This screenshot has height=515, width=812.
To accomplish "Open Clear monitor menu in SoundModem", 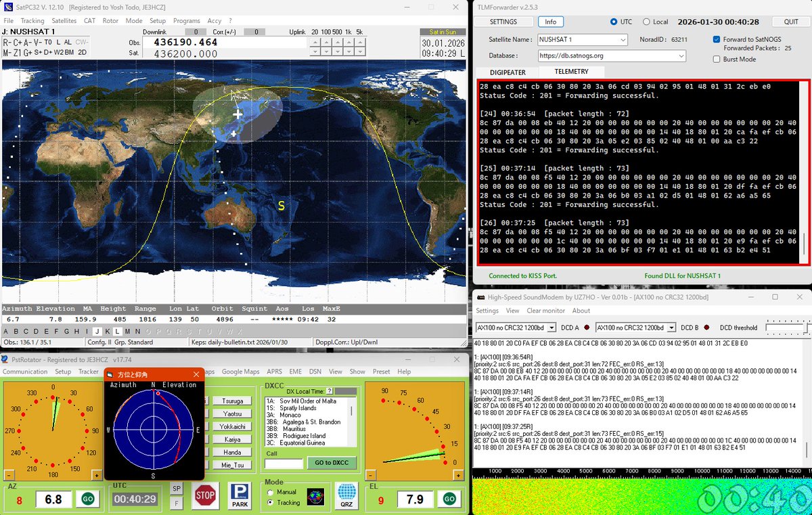I will (x=545, y=311).
